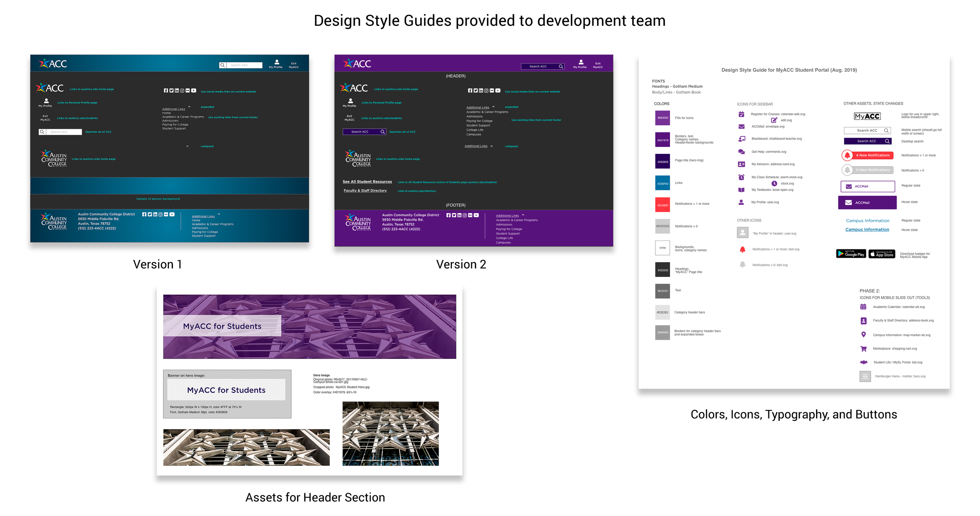
Task: Collapse Additional Links chevron in Version 2 header
Action: (x=494, y=107)
